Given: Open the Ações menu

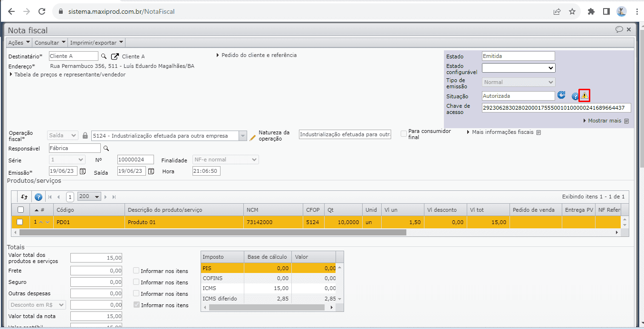Looking at the screenshot, I should tap(19, 43).
